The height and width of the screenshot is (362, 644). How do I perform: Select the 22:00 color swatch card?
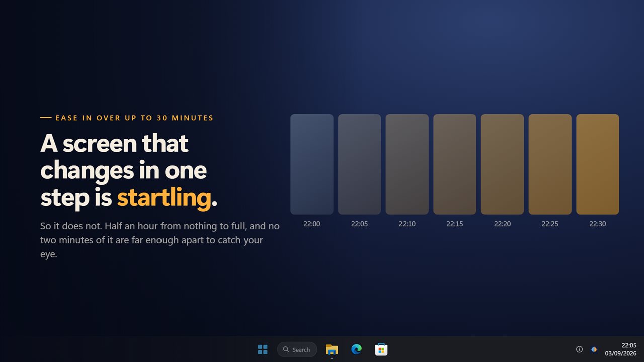tap(312, 164)
